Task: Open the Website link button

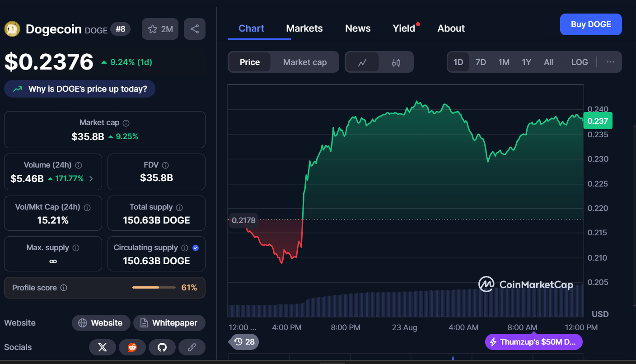Action: [101, 323]
